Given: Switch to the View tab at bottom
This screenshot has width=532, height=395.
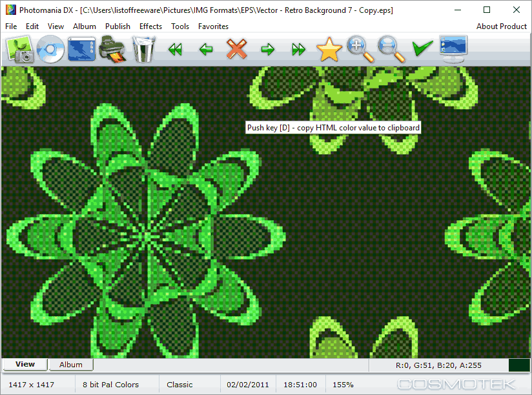Looking at the screenshot, I should pos(25,364).
